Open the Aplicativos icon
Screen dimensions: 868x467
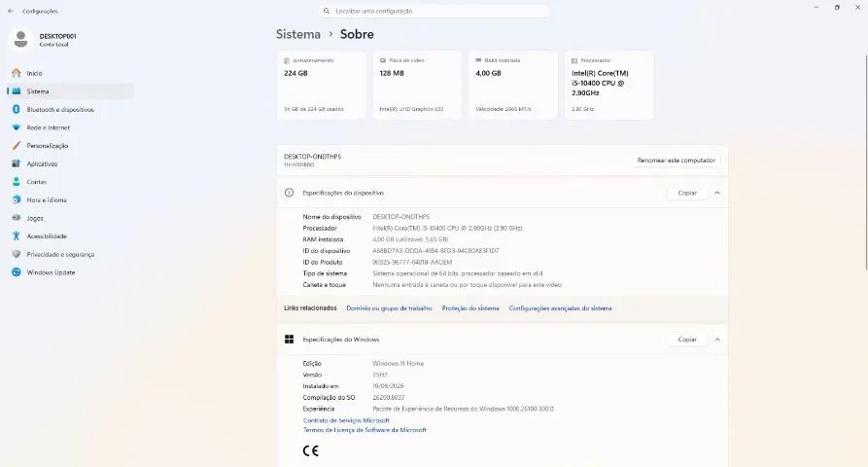[17, 164]
